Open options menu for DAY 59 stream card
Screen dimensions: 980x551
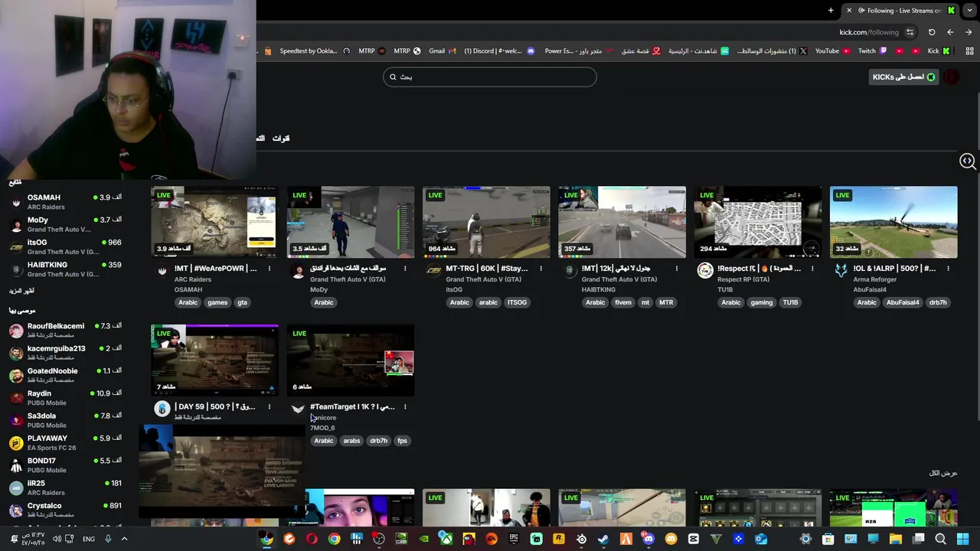tap(269, 407)
